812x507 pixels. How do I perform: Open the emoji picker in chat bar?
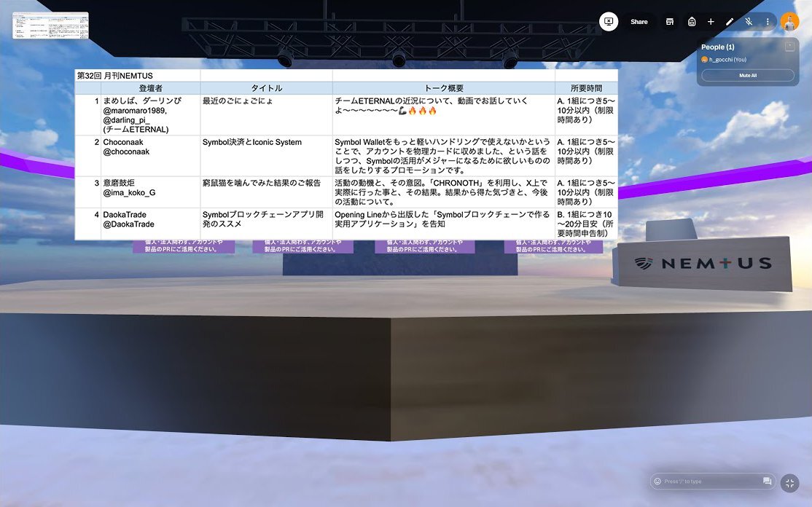[x=657, y=481]
